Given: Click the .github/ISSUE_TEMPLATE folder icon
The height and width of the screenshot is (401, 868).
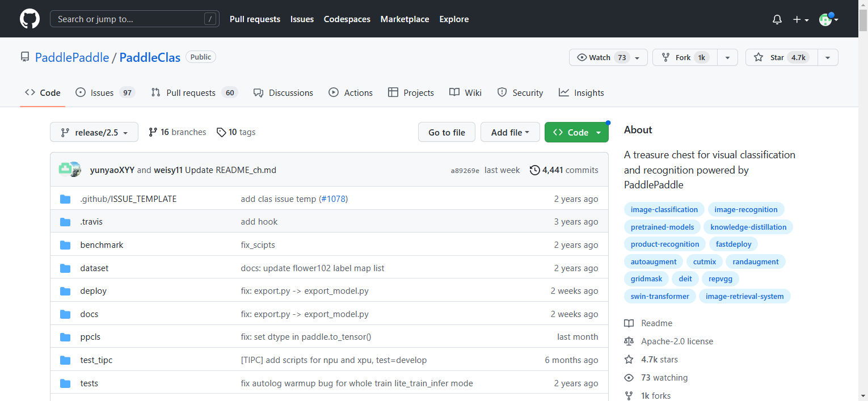Looking at the screenshot, I should click(x=65, y=199).
